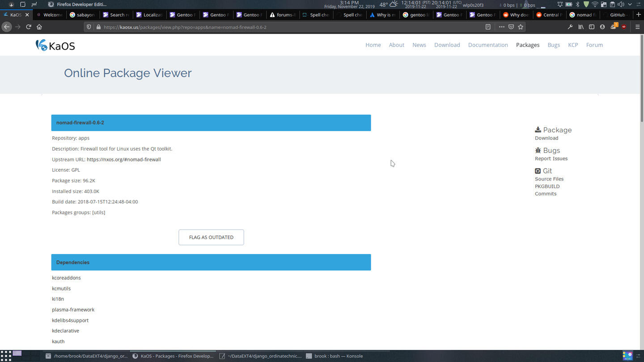Switch to django_ordinatechnic editor taskbar entry

click(262, 356)
